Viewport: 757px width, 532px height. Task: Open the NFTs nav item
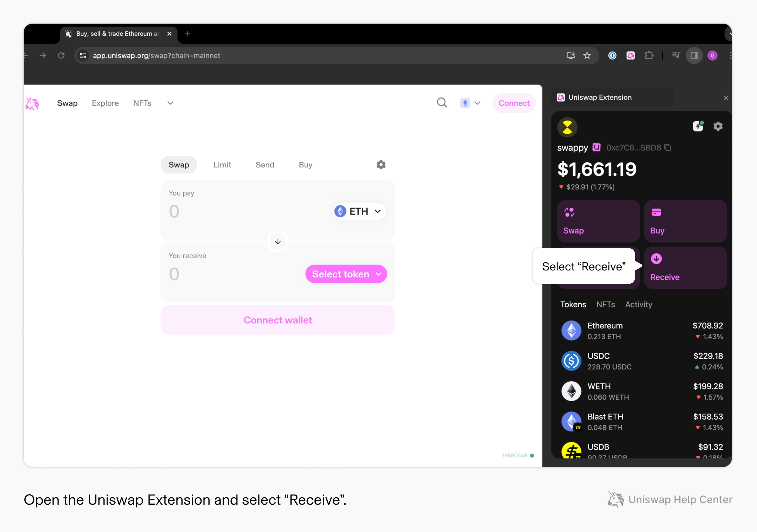click(x=142, y=103)
